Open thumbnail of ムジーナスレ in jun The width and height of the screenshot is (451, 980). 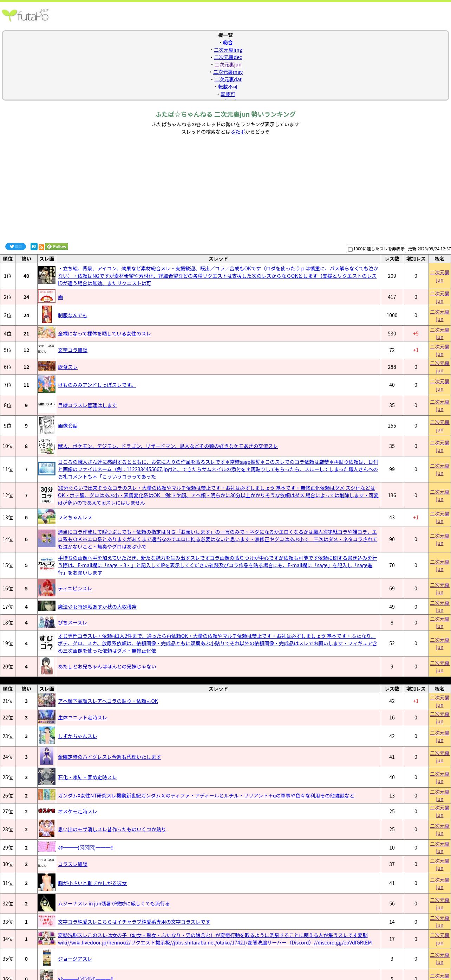point(47,903)
